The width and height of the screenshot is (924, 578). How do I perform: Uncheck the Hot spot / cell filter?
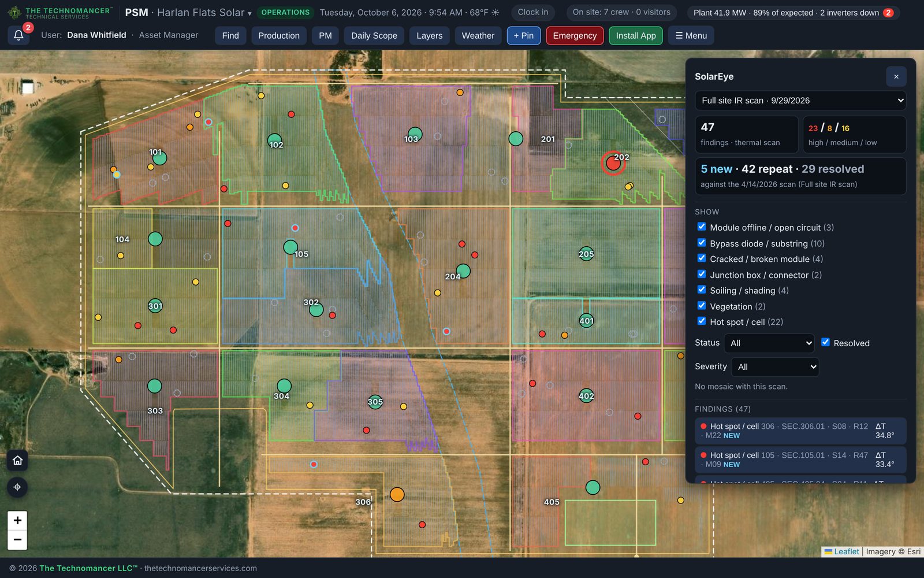(x=702, y=321)
